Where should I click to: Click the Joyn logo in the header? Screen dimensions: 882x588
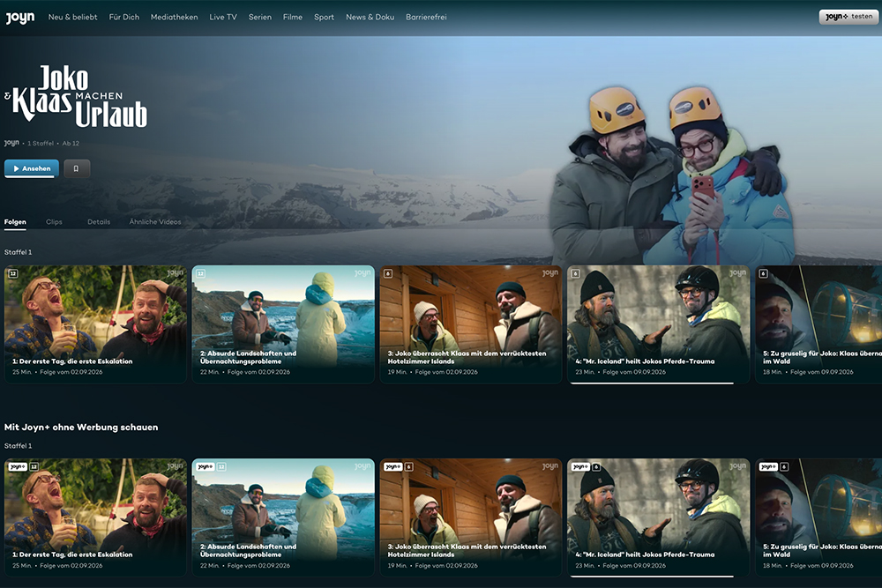[20, 18]
